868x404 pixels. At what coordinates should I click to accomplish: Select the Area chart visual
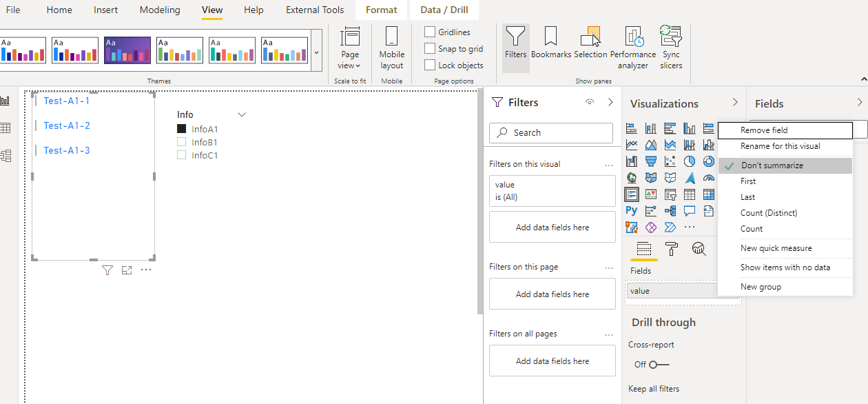(x=651, y=145)
